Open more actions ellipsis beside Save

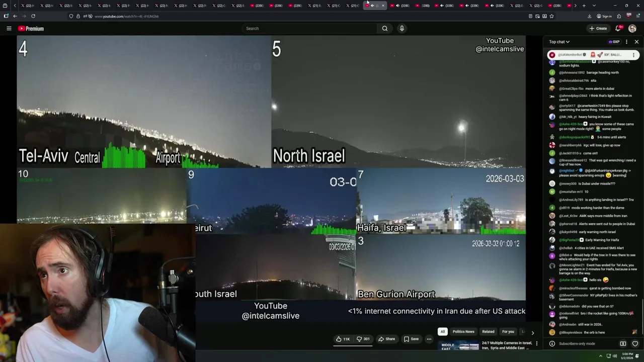tap(429, 339)
